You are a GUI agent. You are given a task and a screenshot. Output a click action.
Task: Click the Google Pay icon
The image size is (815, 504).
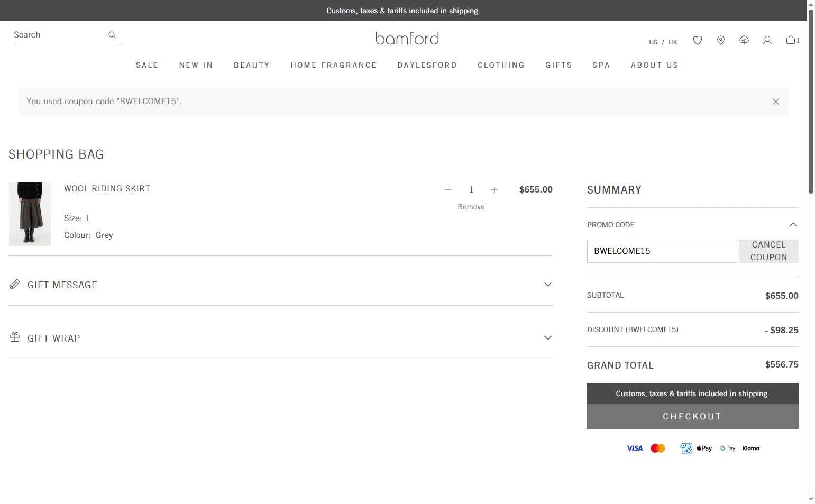click(x=728, y=448)
